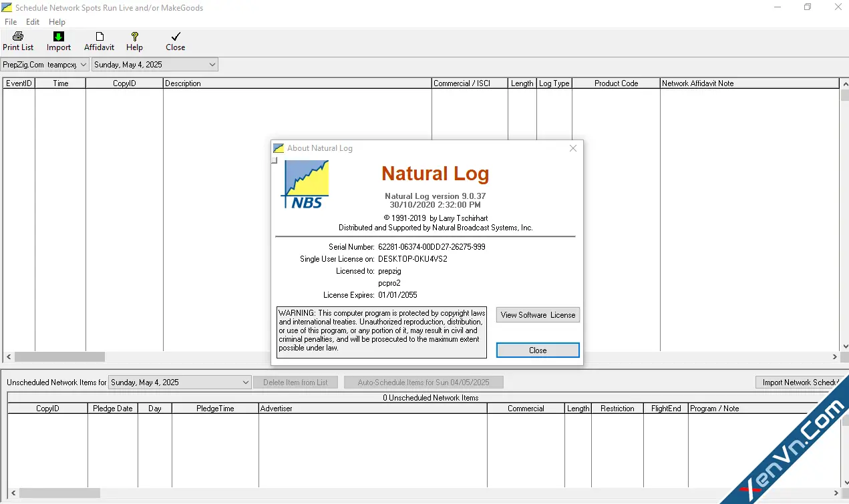The width and height of the screenshot is (849, 504).
Task: Click the main window title bar app icon
Action: click(7, 8)
